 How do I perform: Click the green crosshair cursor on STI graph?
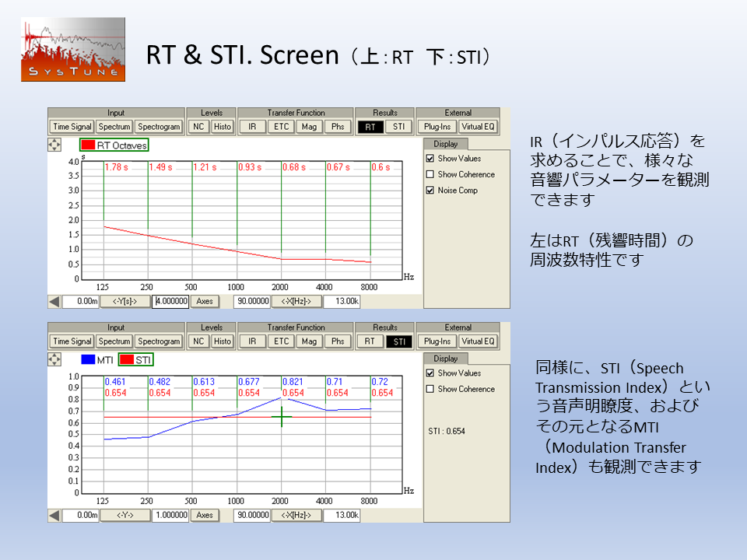(282, 417)
